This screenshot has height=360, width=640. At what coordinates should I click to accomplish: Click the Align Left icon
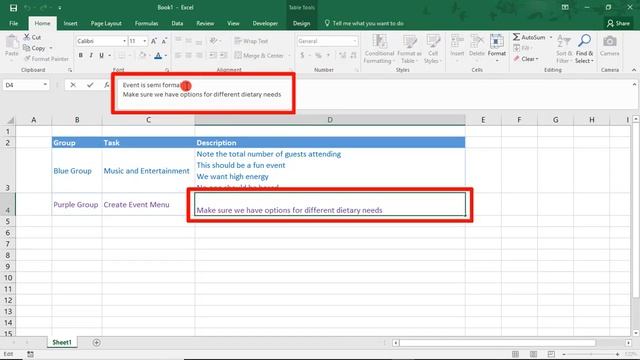[178, 56]
